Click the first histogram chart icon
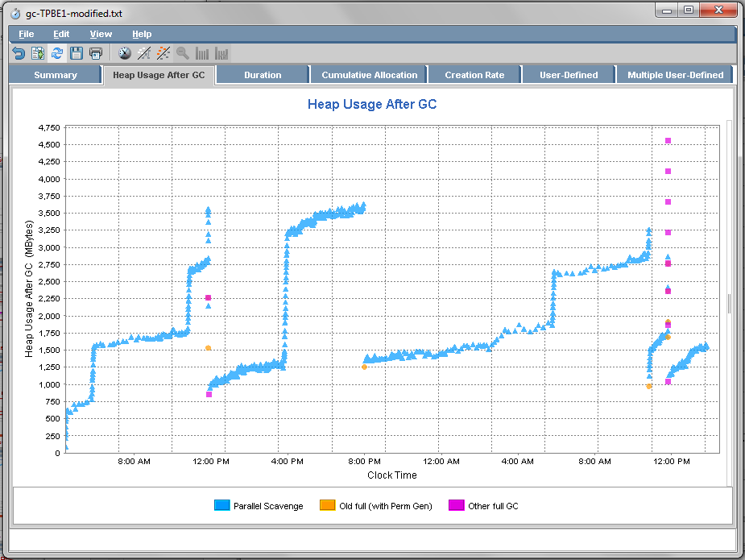This screenshot has height=560, width=745. (x=202, y=53)
